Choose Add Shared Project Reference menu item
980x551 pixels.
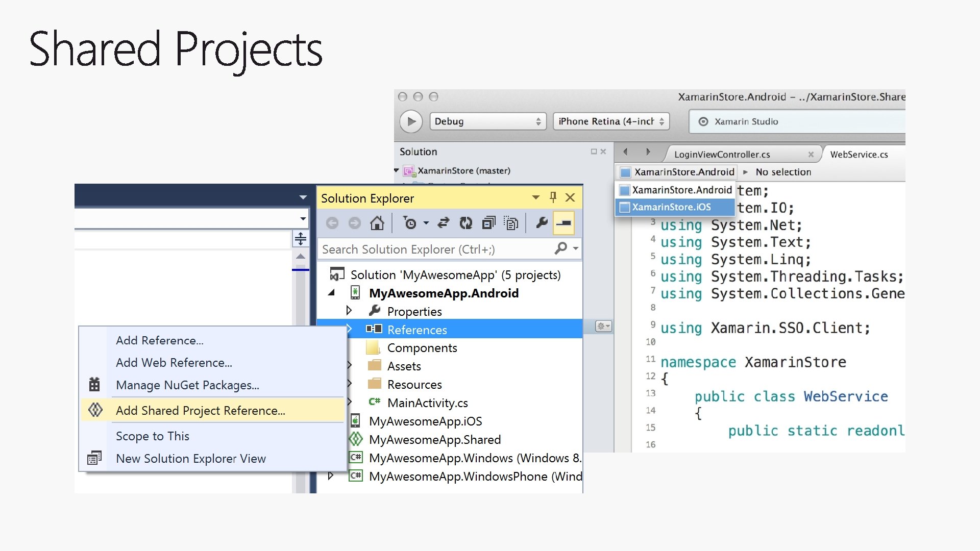(200, 411)
